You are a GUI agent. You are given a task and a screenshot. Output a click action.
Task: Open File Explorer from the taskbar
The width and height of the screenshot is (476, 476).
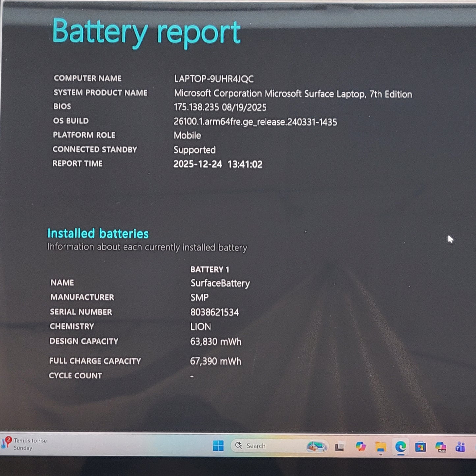coord(381,446)
